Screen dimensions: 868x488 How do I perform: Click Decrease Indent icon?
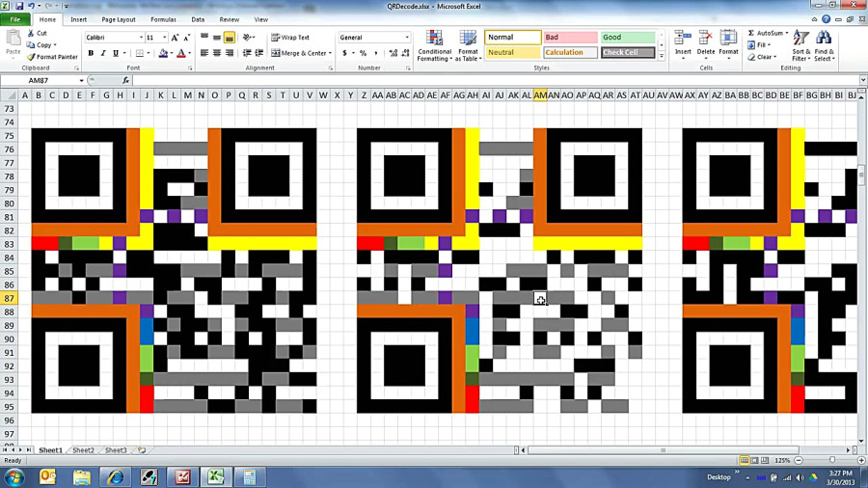(247, 53)
